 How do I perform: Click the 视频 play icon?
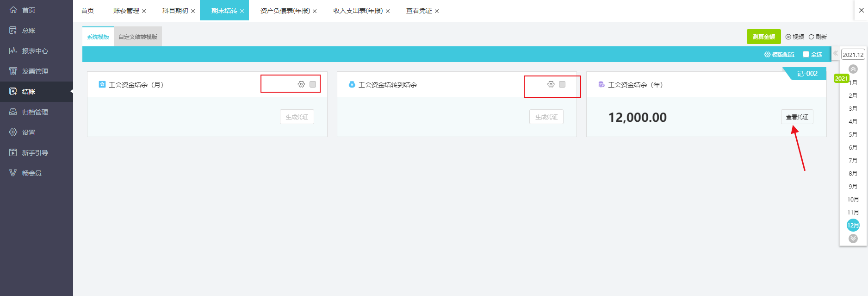click(x=788, y=37)
